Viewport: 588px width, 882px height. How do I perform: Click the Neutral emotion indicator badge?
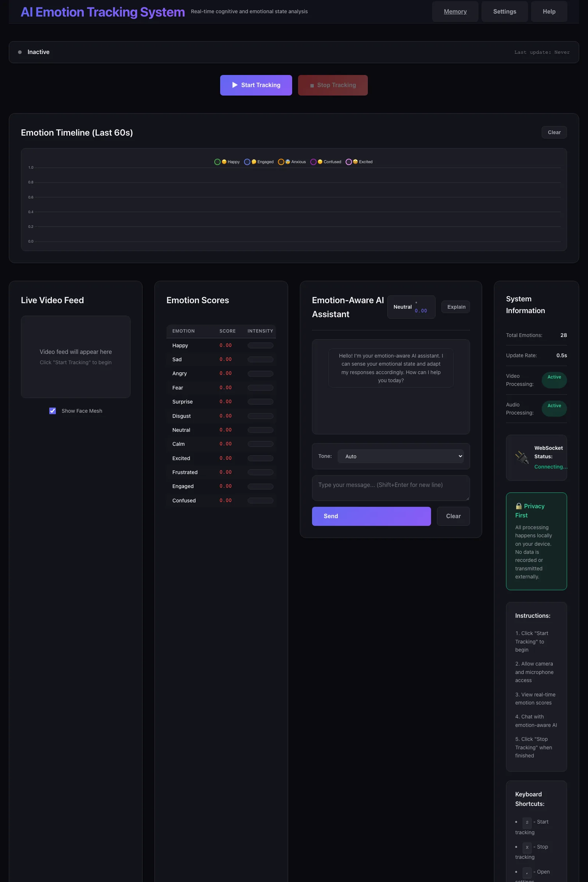click(x=411, y=307)
